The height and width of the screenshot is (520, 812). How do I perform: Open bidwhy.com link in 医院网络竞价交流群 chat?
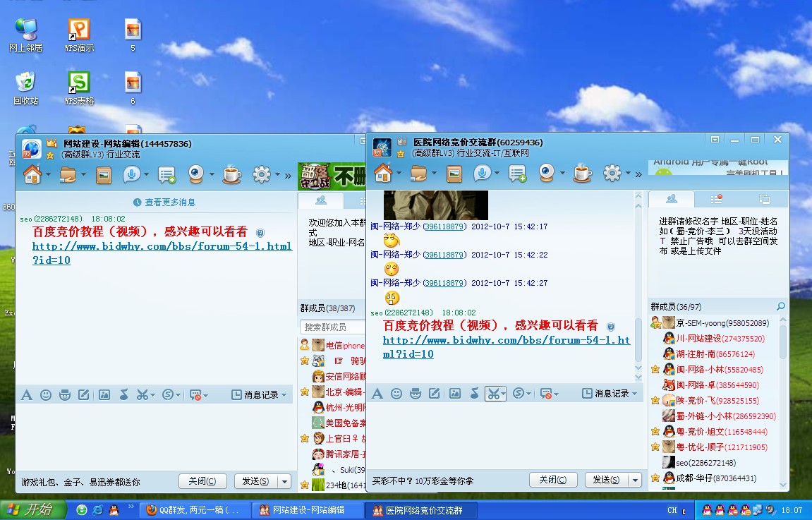pos(506,346)
